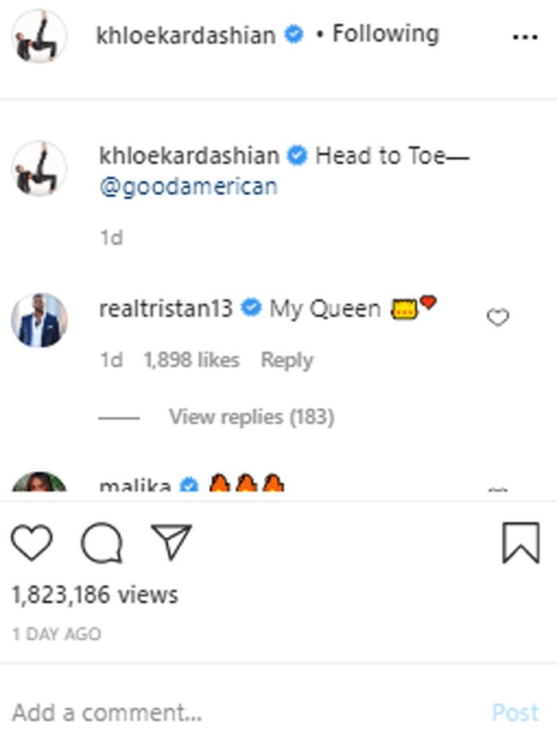Screen dimensions: 557x756
Task: Open khloekardashian username in the header
Action: click(x=186, y=35)
